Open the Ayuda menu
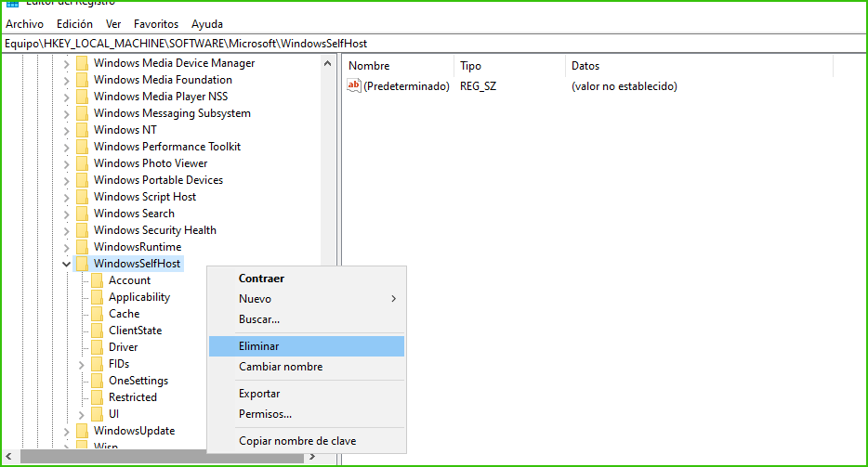The height and width of the screenshot is (467, 868). click(x=207, y=24)
